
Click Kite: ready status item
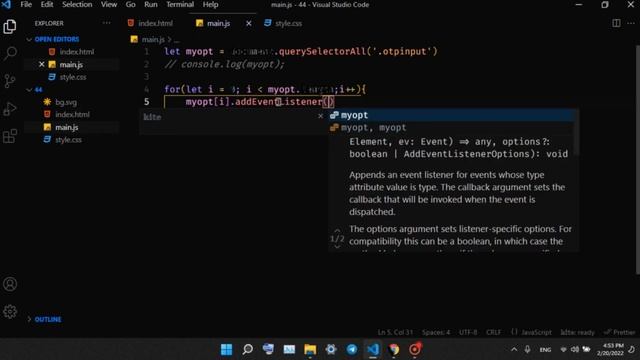(578, 332)
